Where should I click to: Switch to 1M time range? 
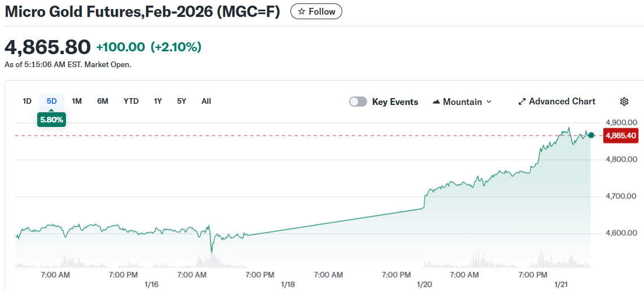pos(77,102)
